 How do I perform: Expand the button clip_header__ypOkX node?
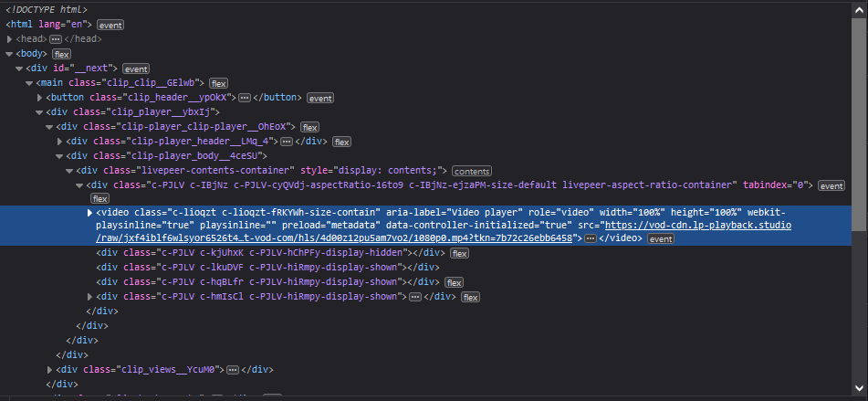(x=40, y=98)
